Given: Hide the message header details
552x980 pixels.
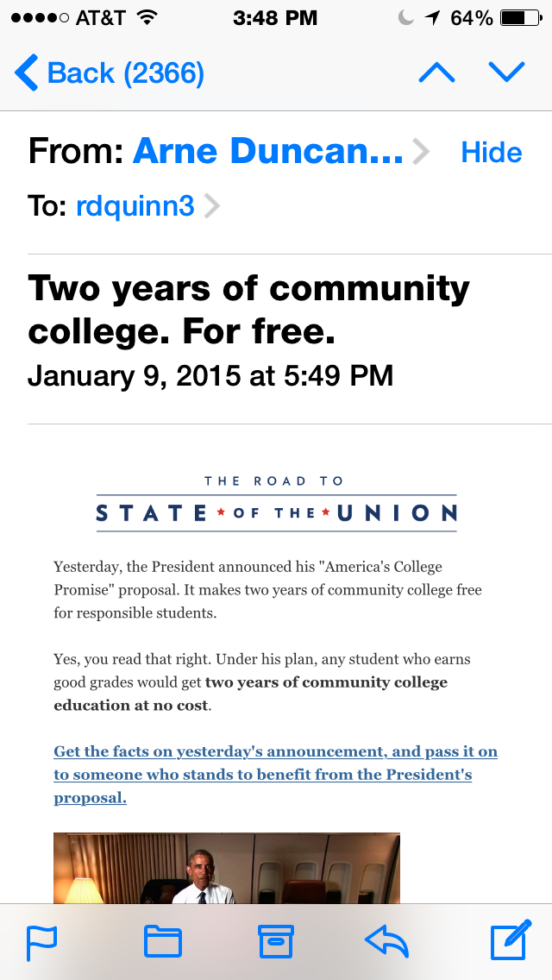Looking at the screenshot, I should pyautogui.click(x=492, y=153).
